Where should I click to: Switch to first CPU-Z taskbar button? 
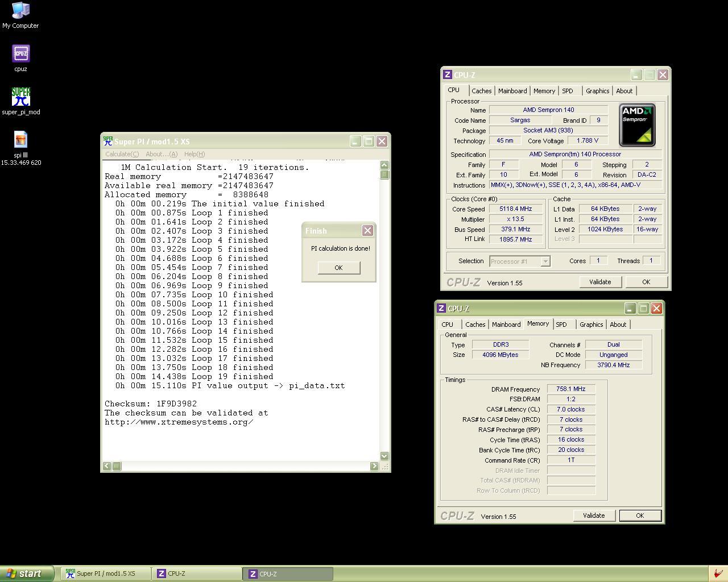tap(196, 573)
